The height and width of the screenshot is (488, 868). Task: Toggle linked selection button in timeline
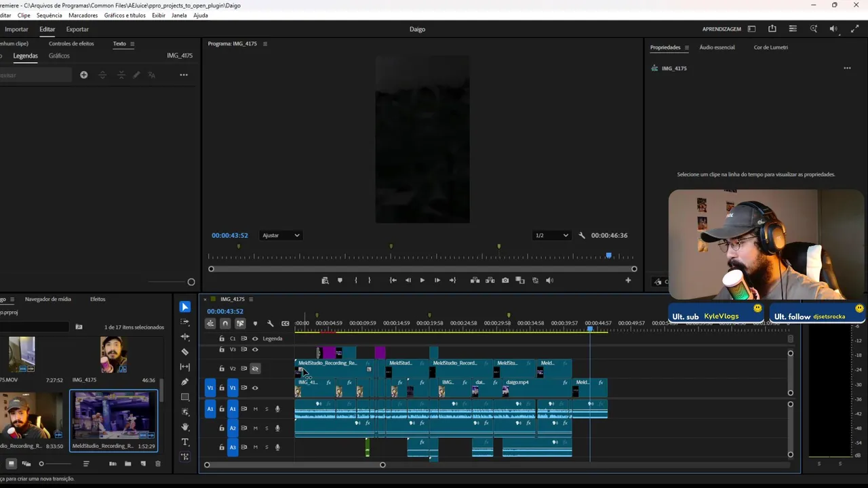(x=240, y=323)
